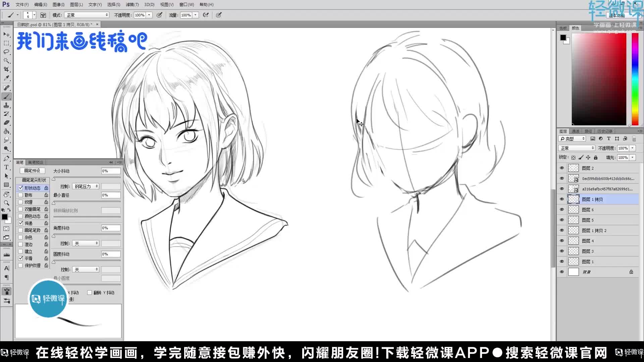Select the Type tool

7,167
